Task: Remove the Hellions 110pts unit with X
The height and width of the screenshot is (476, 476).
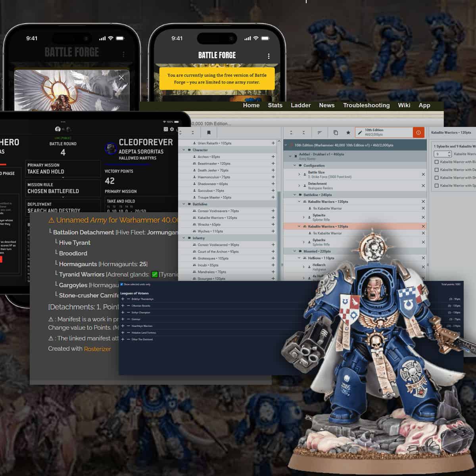Action: (x=423, y=258)
